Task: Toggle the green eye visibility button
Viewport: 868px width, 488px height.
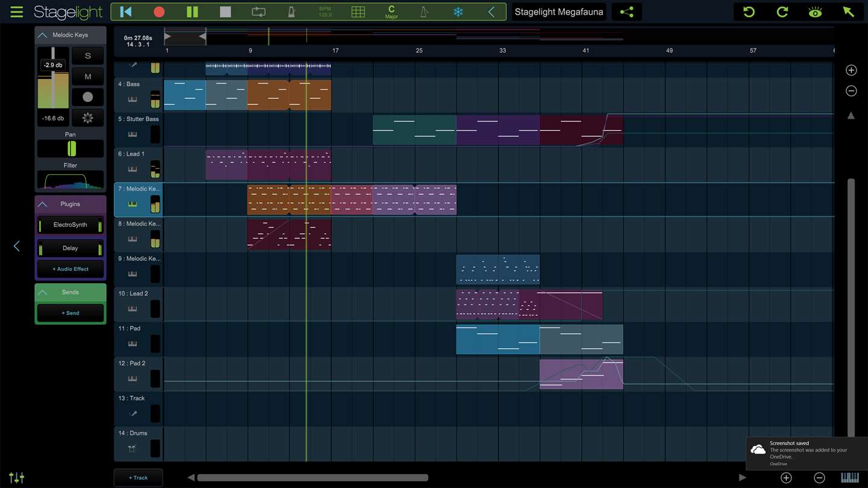Action: click(x=816, y=12)
